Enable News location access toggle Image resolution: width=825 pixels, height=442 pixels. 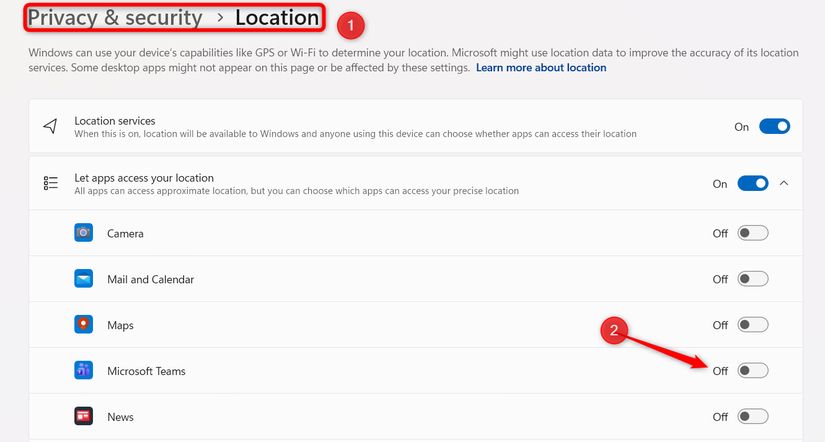752,416
